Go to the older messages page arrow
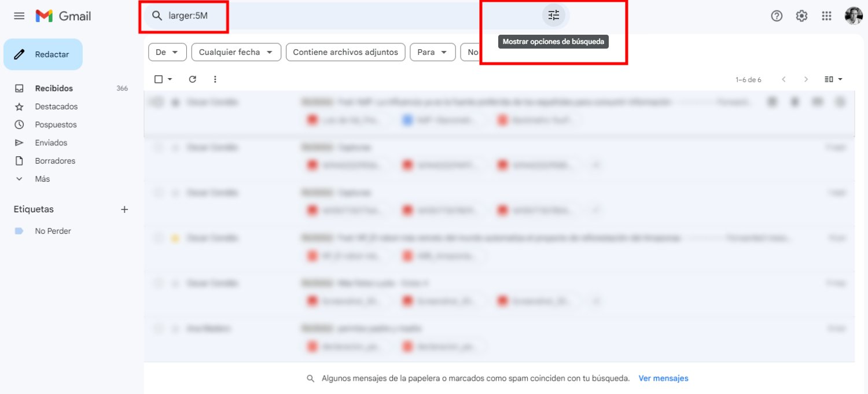Screen dimensions: 868x394 point(806,79)
